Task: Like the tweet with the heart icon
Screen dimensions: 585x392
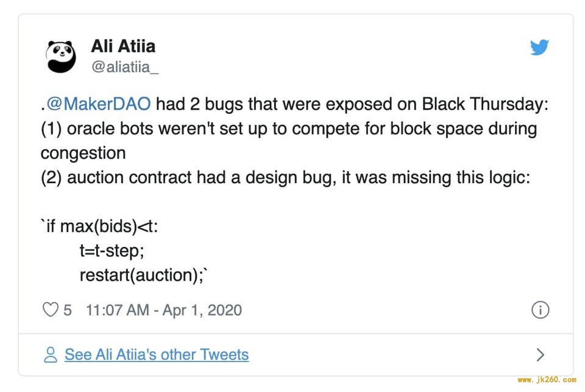Action: point(51,310)
